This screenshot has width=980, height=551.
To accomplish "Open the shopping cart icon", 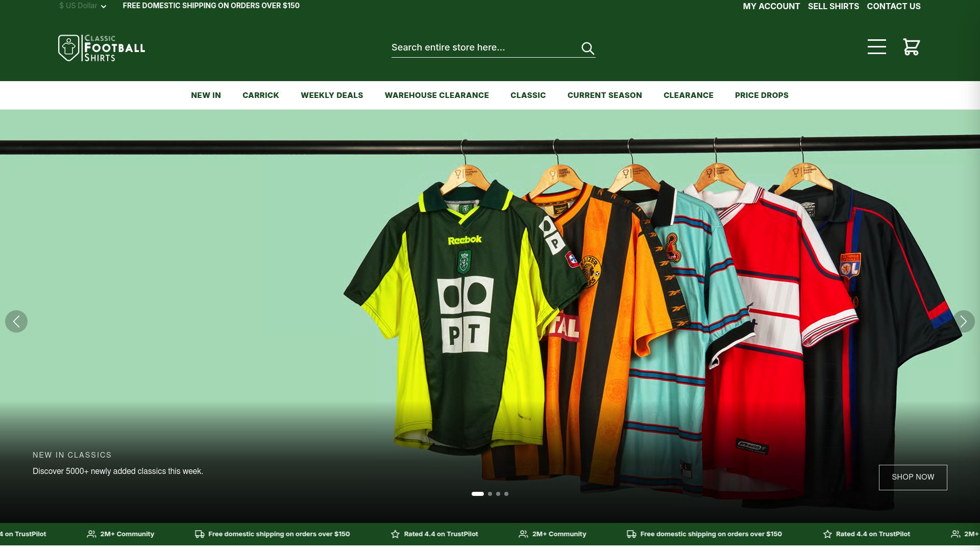I will click(911, 47).
